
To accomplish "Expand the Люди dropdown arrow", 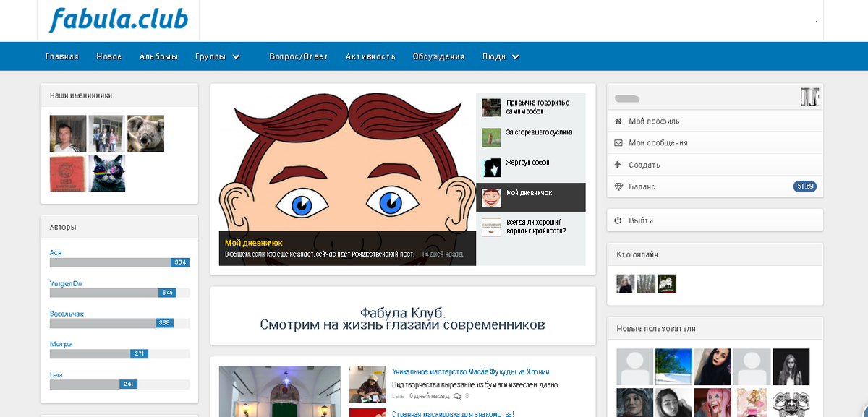I will tap(515, 56).
